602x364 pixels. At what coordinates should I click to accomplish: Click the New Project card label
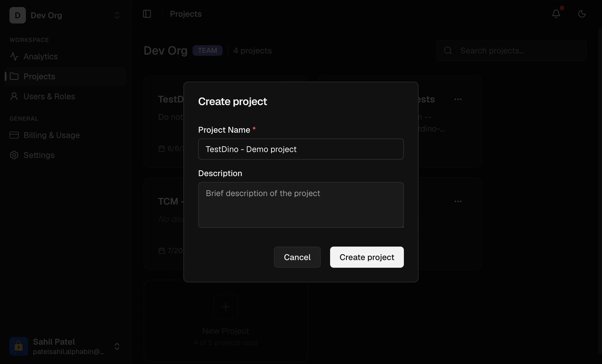pyautogui.click(x=226, y=331)
